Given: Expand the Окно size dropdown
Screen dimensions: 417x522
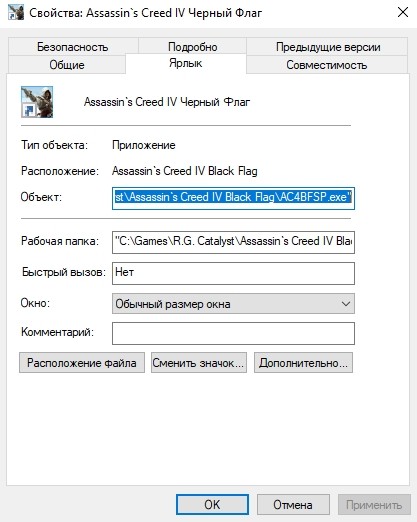Looking at the screenshot, I should click(x=233, y=304).
